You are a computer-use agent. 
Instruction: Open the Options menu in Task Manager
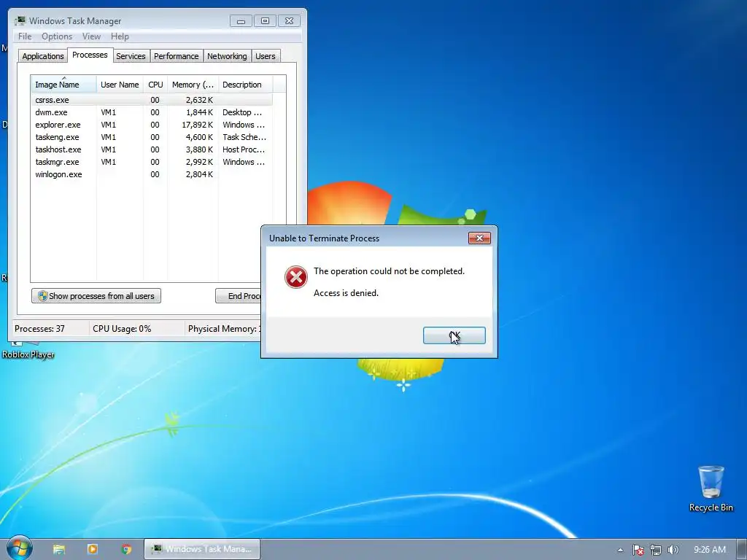pyautogui.click(x=57, y=36)
